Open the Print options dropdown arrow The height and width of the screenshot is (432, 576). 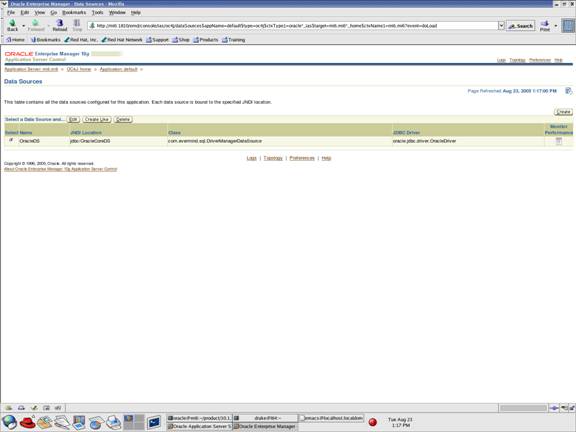pyautogui.click(x=555, y=26)
